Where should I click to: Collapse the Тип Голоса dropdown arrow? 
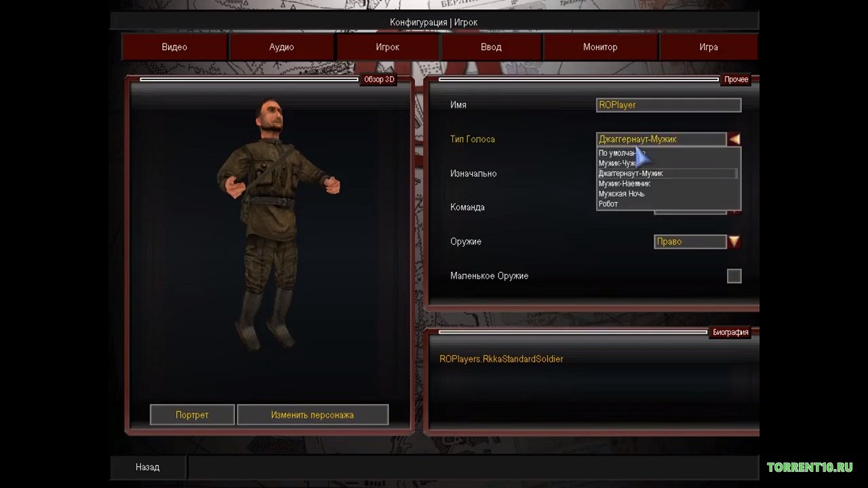click(734, 140)
